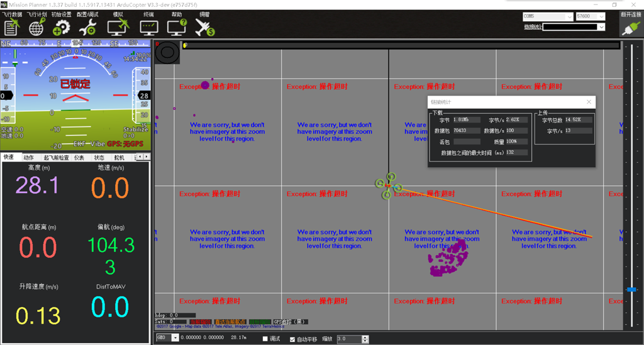Image resolution: width=644 pixels, height=345 pixels.
Task: Open the 模拟 simulation monitor icon
Action: [118, 26]
